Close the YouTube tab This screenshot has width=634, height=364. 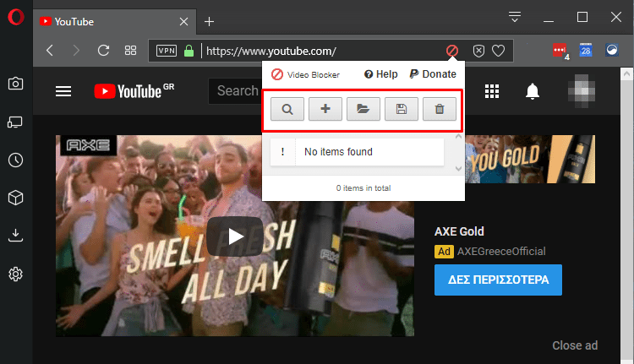click(183, 22)
